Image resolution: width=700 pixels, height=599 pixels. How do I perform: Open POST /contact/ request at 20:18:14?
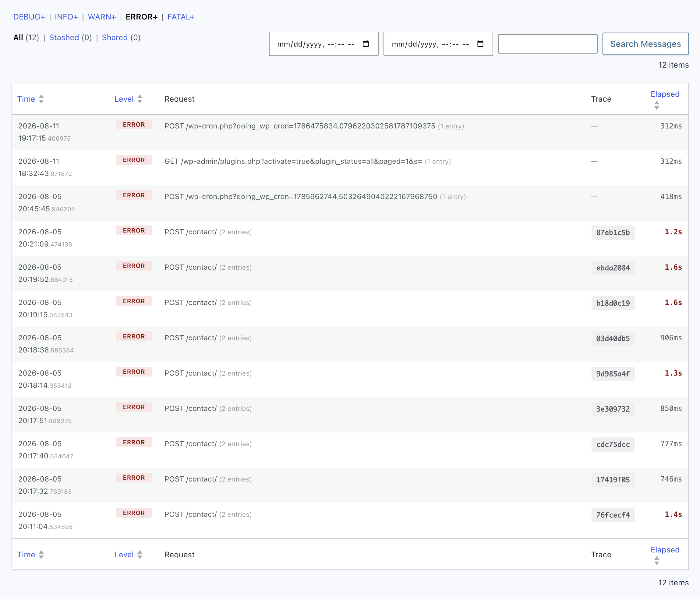coord(191,373)
